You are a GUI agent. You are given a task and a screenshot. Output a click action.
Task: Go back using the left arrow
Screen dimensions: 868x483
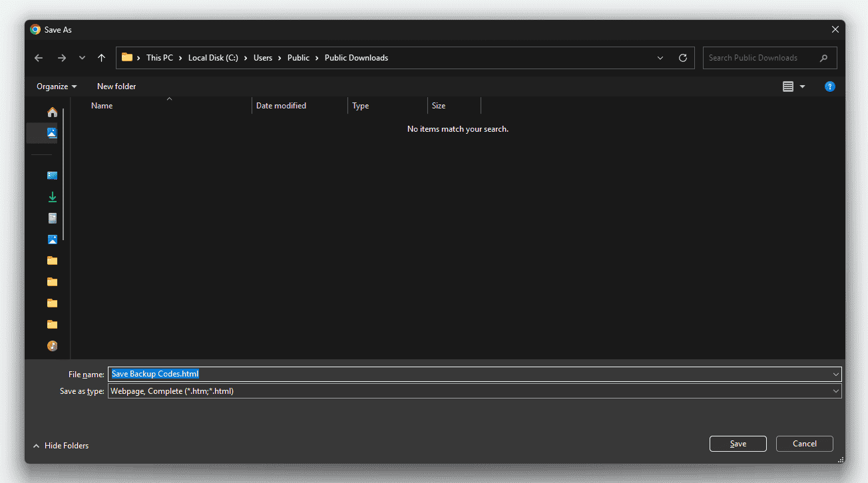39,58
